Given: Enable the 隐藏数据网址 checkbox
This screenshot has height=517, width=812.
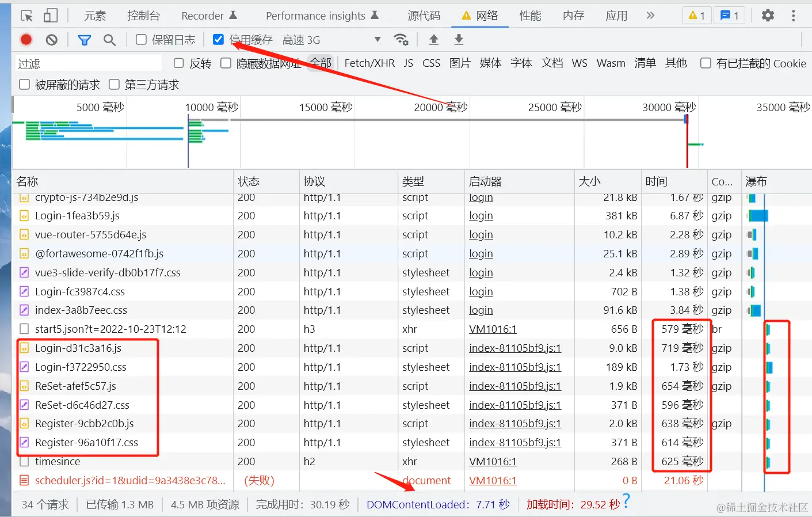Looking at the screenshot, I should coord(226,63).
